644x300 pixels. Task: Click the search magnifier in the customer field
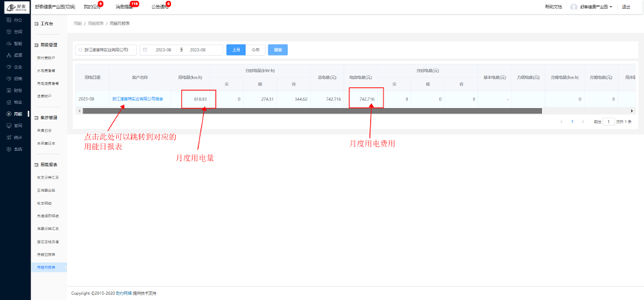point(80,50)
